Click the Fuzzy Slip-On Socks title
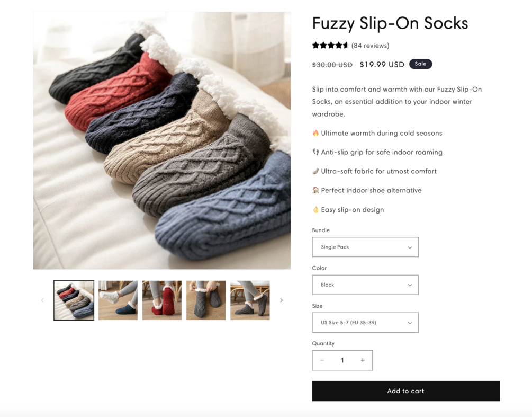 (390, 23)
